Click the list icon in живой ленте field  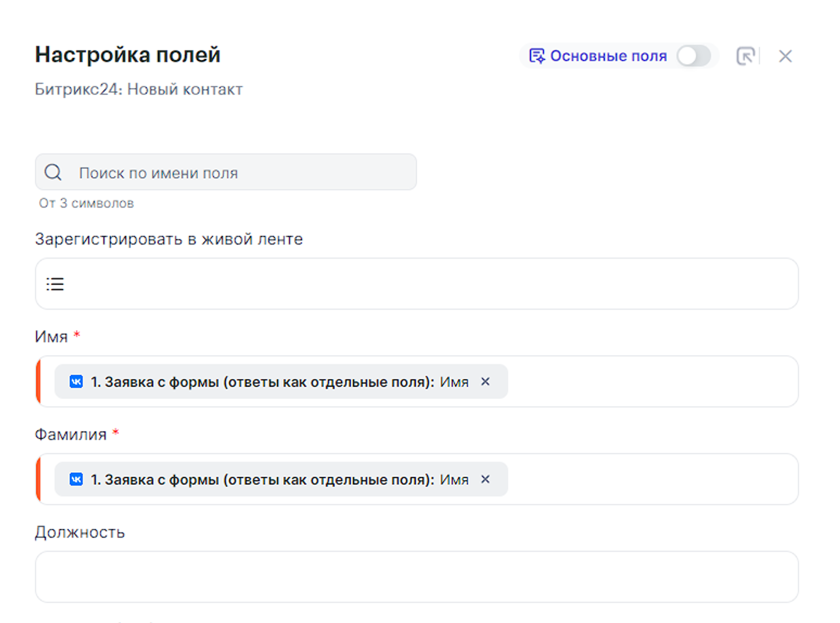pyautogui.click(x=55, y=284)
